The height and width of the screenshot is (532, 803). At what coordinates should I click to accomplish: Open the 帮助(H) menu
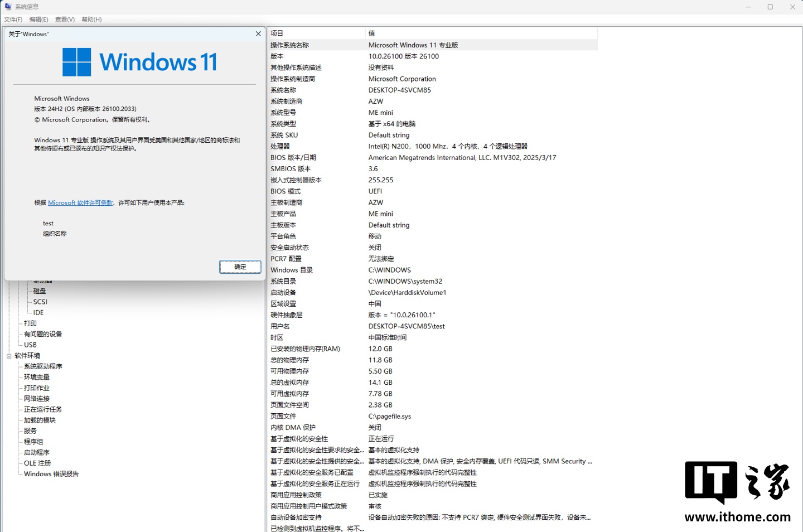(x=91, y=20)
